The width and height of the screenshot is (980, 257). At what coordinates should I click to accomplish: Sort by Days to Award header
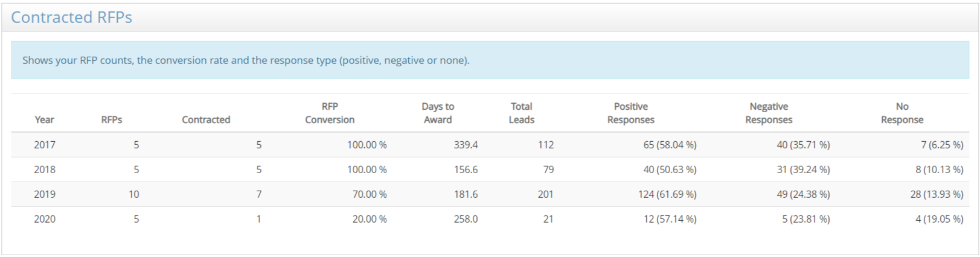[438, 113]
